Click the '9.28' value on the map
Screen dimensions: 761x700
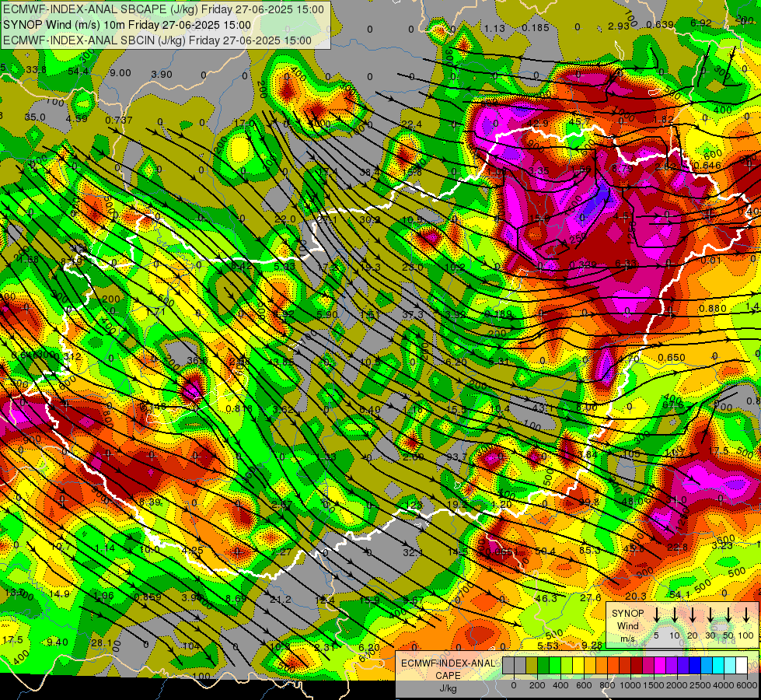592,645
